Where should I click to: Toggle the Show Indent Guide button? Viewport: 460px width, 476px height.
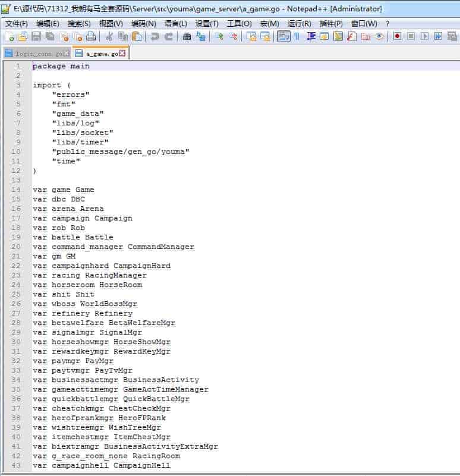click(311, 37)
